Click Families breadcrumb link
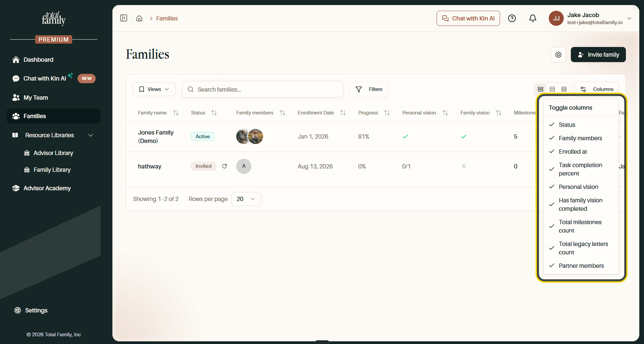644x344 pixels. click(x=167, y=18)
